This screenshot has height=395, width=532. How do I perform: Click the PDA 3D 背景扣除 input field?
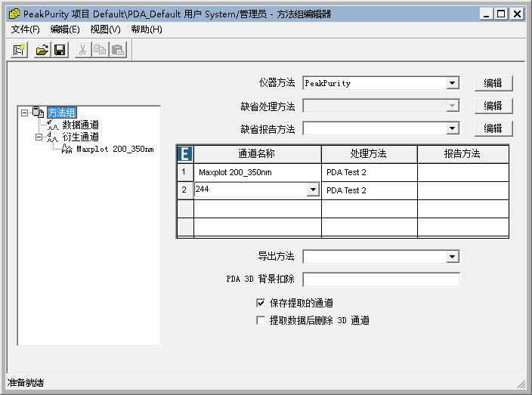[381, 279]
